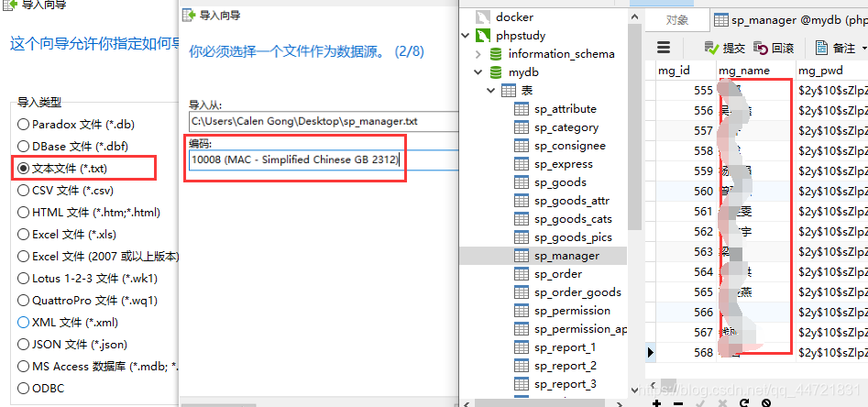Select the CSV 文件 (*.csv) radio option
The image size is (868, 407).
tap(23, 190)
